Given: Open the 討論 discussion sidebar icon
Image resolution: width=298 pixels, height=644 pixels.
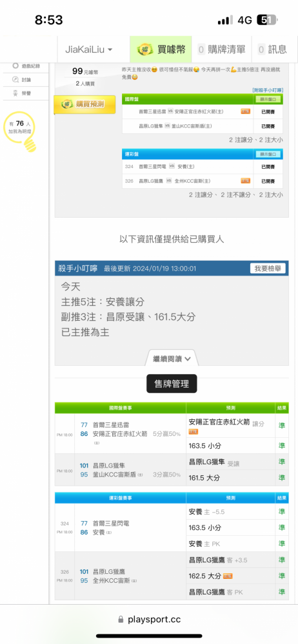Looking at the screenshot, I should point(15,80).
